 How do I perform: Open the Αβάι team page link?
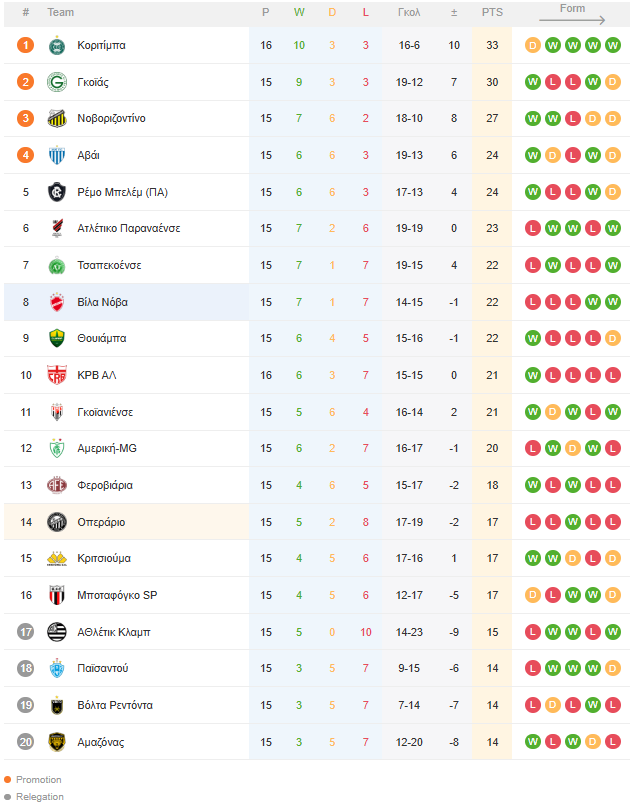point(88,155)
